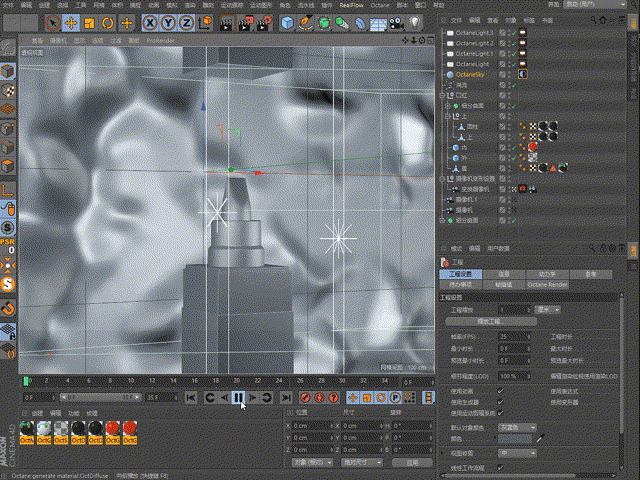This screenshot has height=480, width=640.
Task: Record active objects keyframe button
Action: pos(305,397)
